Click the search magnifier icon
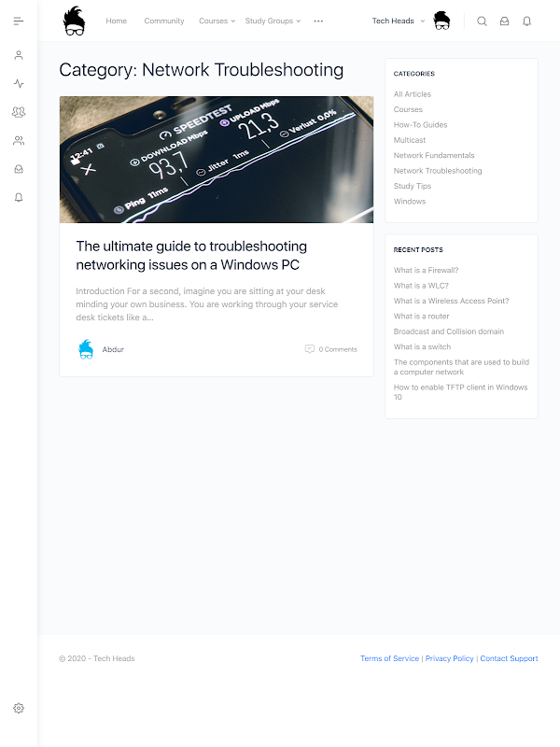This screenshot has height=747, width=560. [x=482, y=21]
